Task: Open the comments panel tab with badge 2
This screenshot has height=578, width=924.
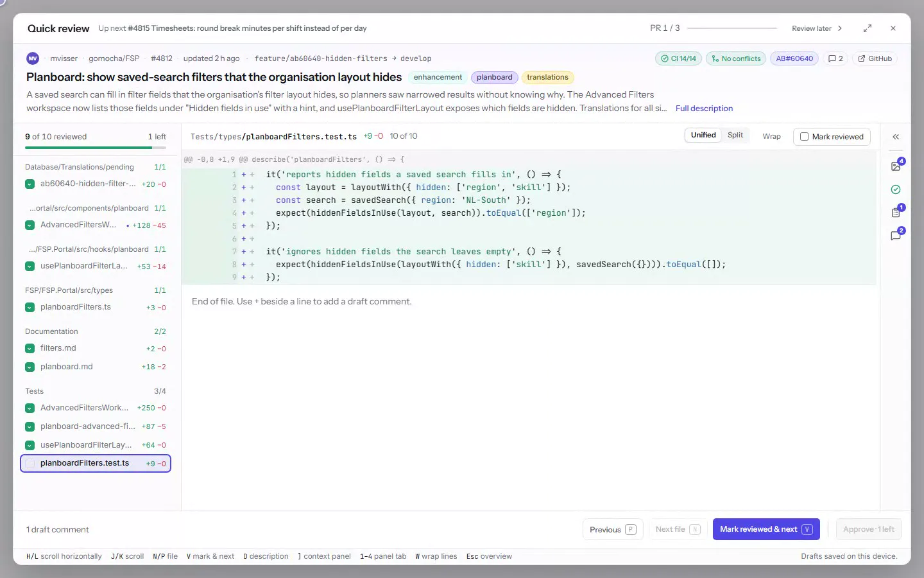Action: (x=896, y=235)
